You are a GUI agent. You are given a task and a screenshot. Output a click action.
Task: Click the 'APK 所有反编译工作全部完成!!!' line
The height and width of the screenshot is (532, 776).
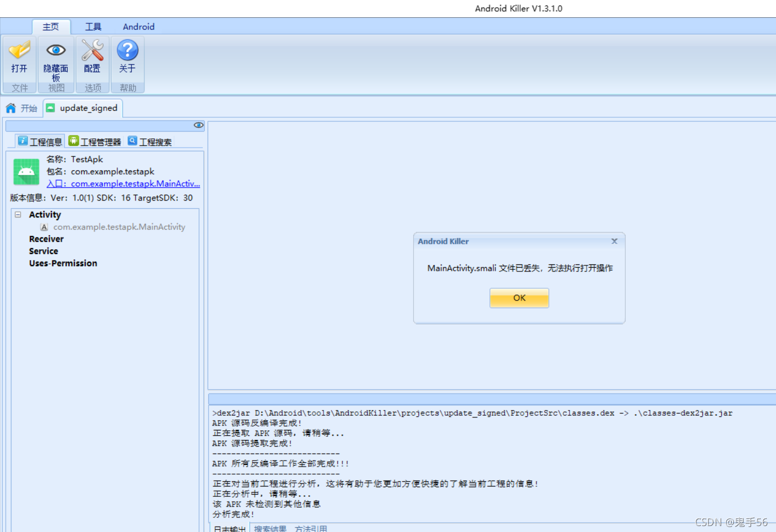(281, 464)
